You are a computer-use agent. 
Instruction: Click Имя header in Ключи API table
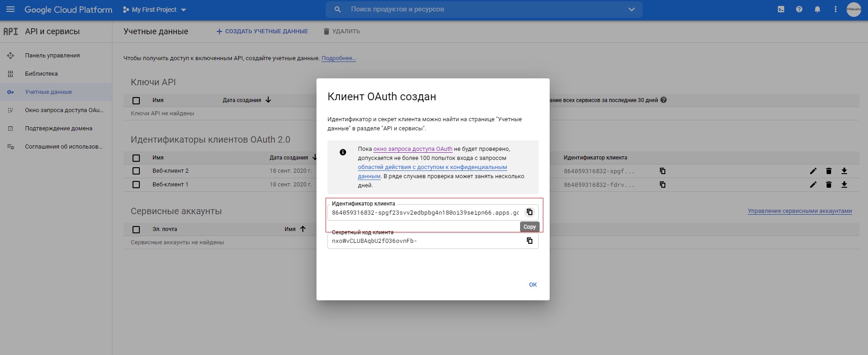tap(158, 100)
